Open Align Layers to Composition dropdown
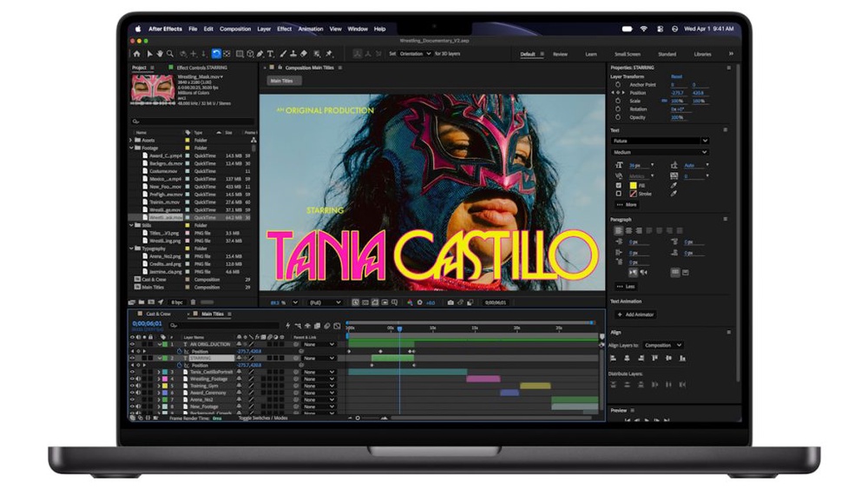 (x=663, y=345)
